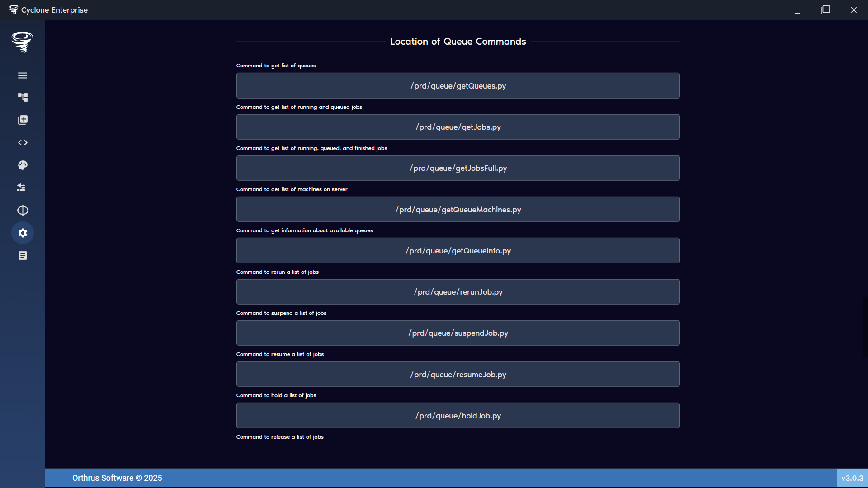
Task: Open the theme palette icon
Action: point(23,165)
